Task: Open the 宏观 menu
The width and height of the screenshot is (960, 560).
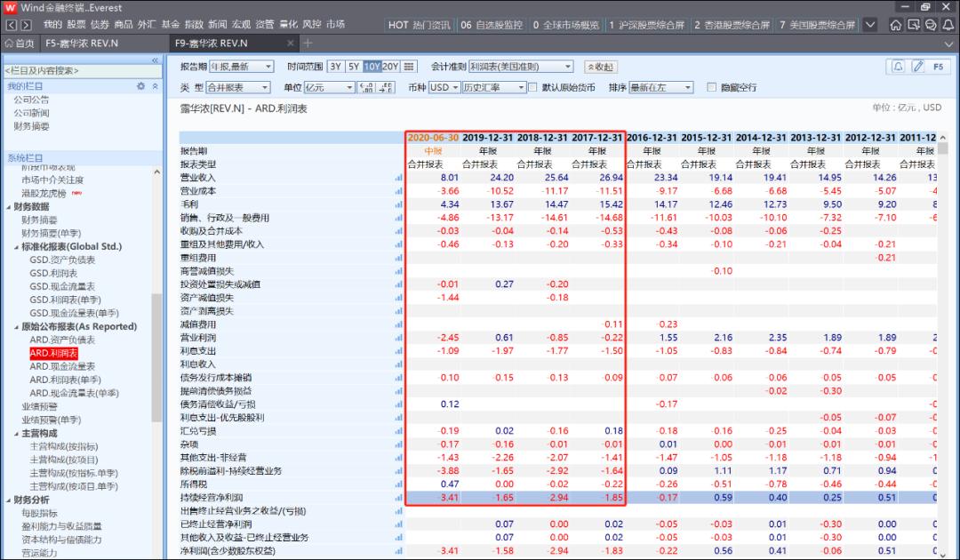Action: 241,25
